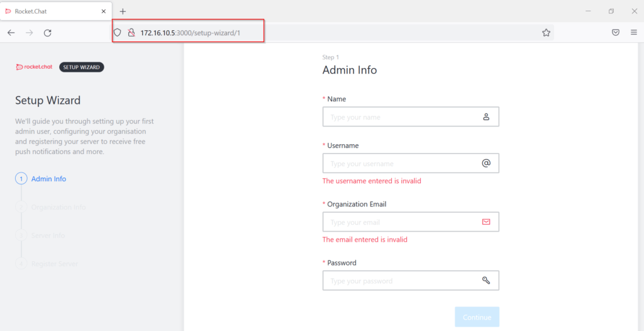The image size is (644, 331).
Task: Click the step 1 circle indicator
Action: point(21,179)
